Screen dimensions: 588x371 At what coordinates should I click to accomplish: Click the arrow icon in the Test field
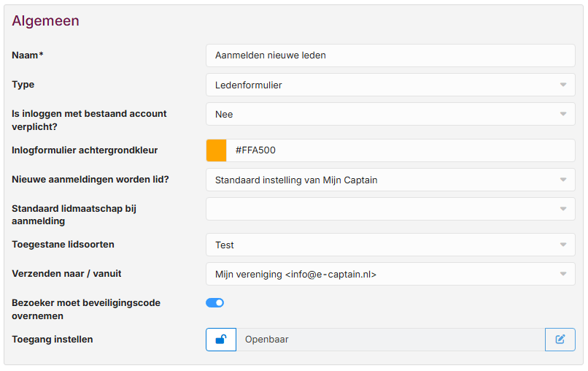(562, 245)
